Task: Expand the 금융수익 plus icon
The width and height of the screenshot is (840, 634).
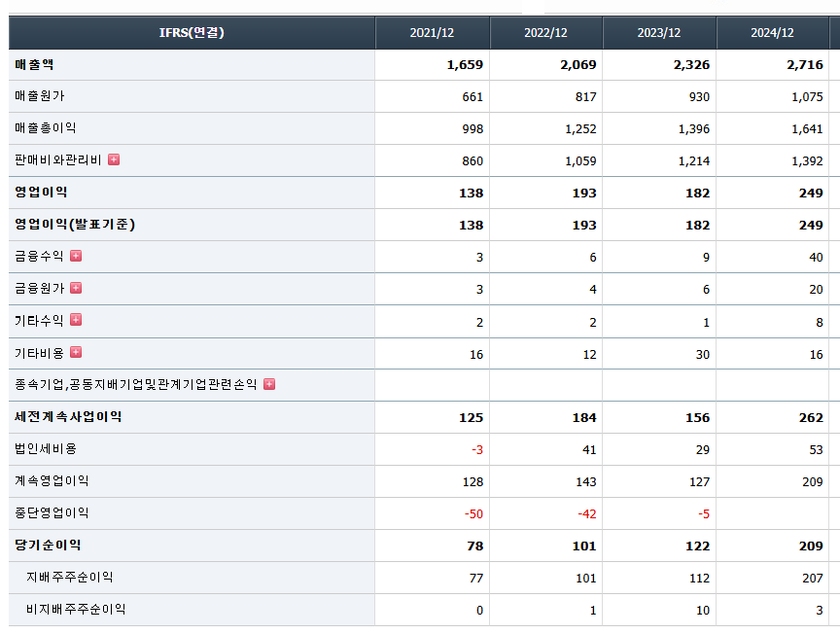Action: [x=76, y=256]
